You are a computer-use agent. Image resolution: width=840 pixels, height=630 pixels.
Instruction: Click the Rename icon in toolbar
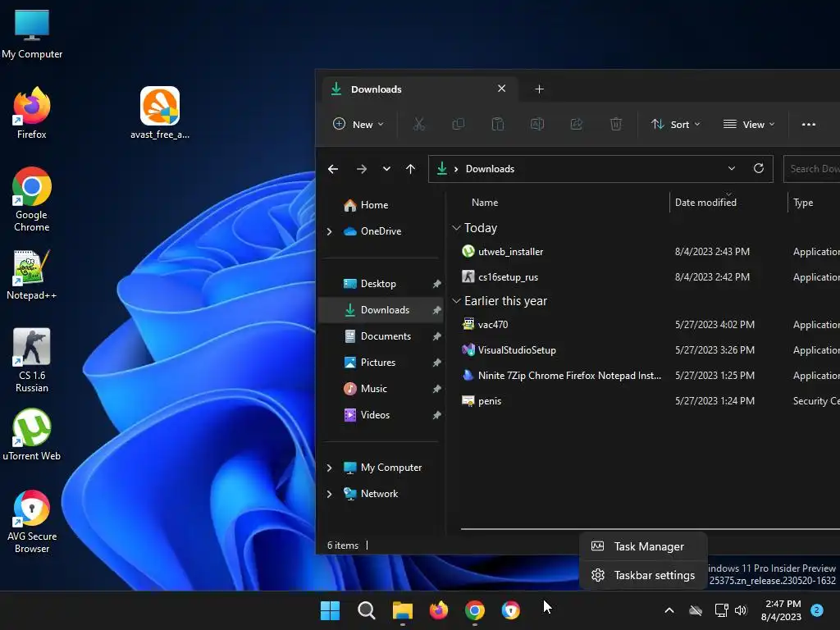[536, 125]
